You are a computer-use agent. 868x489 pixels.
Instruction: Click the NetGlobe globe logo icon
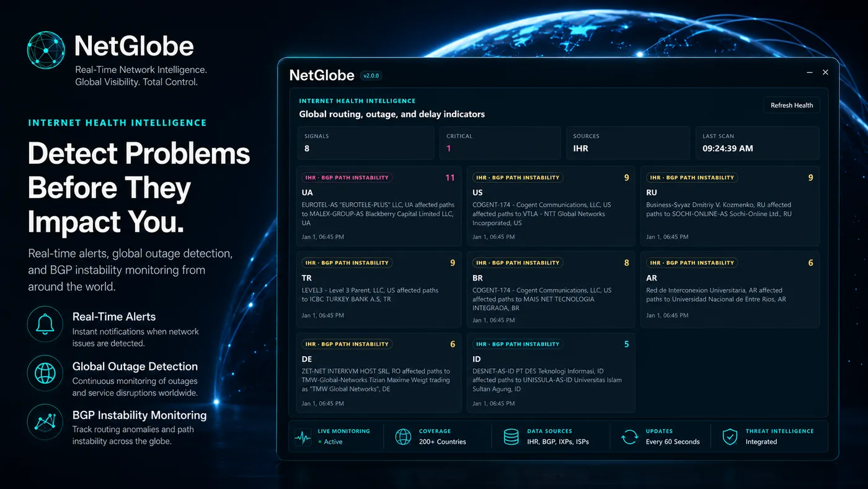(46, 50)
